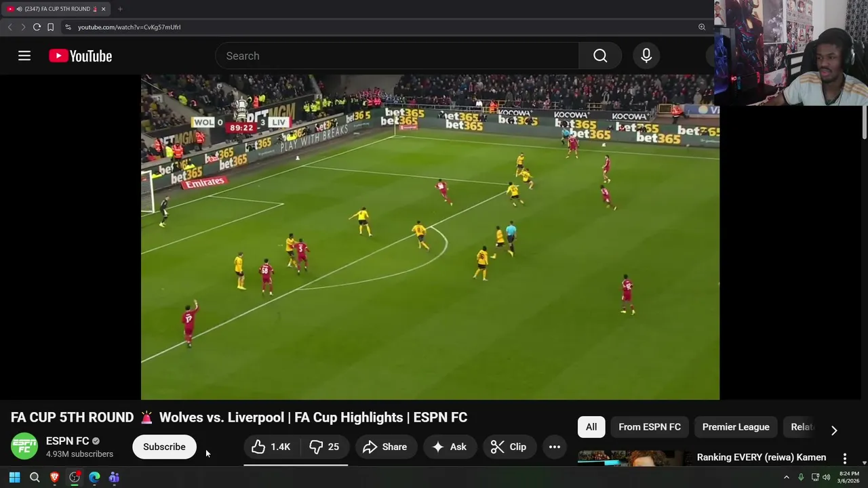Screen dimensions: 868x488
Task: Open the Windows Start menu
Action: pos(14,477)
